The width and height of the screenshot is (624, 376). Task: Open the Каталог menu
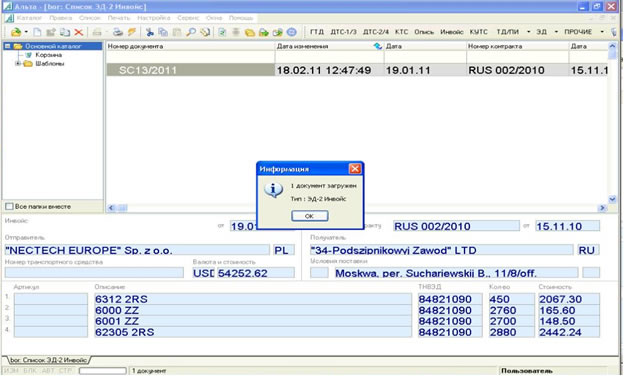coord(29,18)
